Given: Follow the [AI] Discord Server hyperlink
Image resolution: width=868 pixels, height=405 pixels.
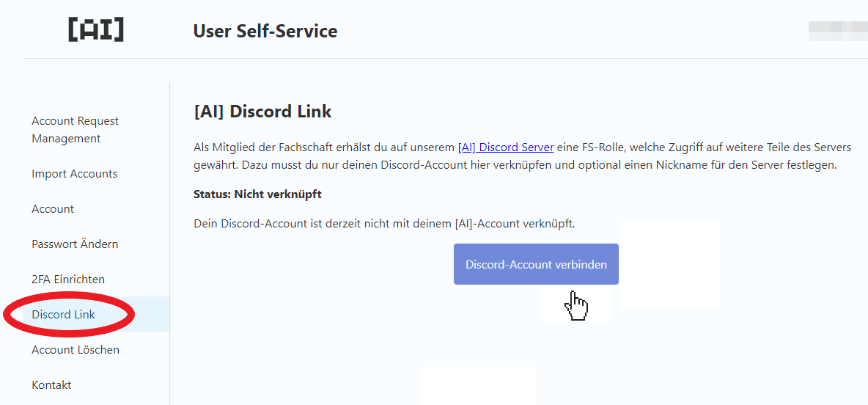Looking at the screenshot, I should (506, 147).
